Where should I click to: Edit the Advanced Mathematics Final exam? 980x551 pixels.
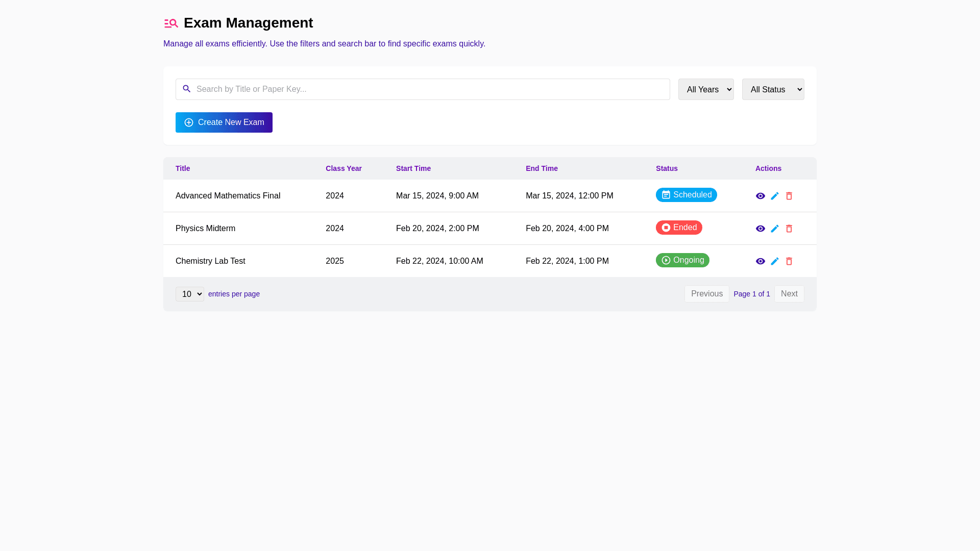click(x=774, y=196)
